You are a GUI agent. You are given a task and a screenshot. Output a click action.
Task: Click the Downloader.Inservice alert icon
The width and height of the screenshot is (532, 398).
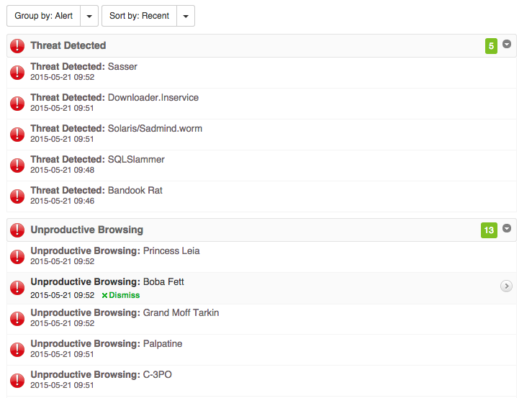17,104
